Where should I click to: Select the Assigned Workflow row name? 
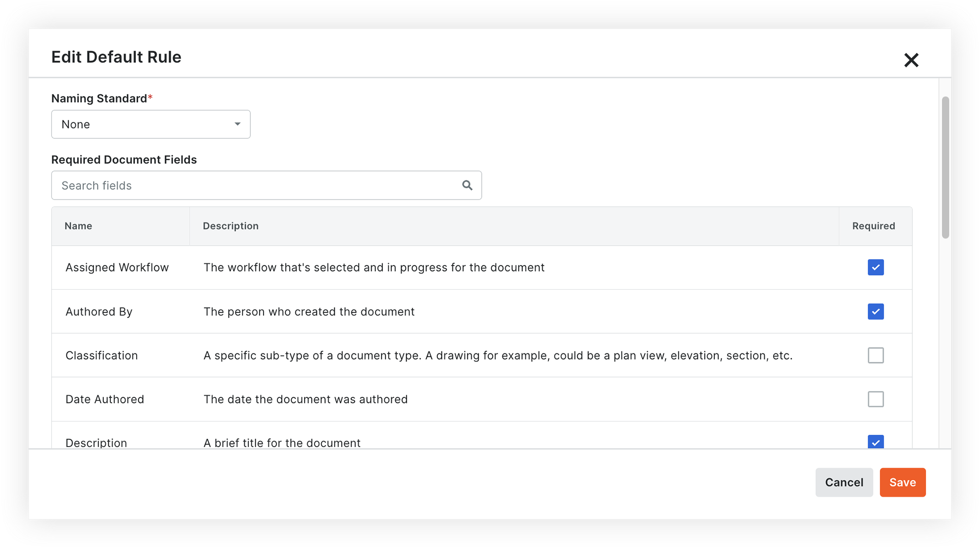117,268
